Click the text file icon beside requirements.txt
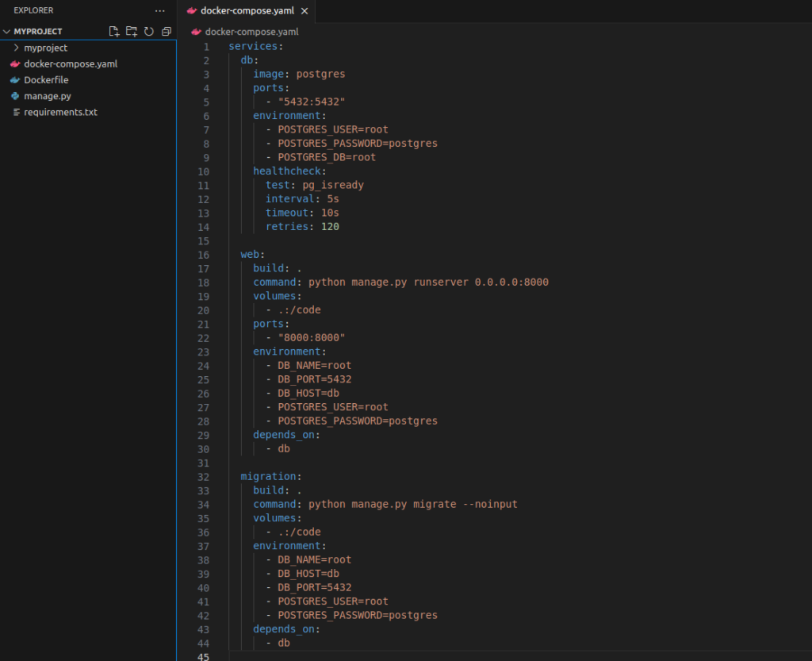812x661 pixels. point(15,113)
